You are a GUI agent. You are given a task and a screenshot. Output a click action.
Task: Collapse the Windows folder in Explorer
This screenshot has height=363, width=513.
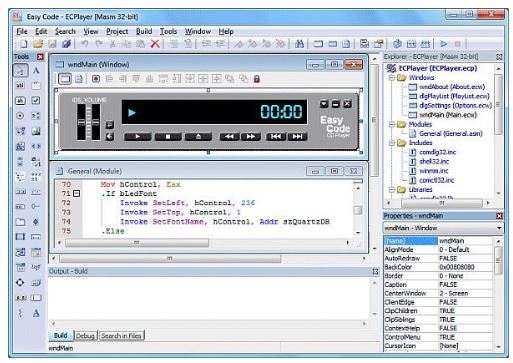392,78
